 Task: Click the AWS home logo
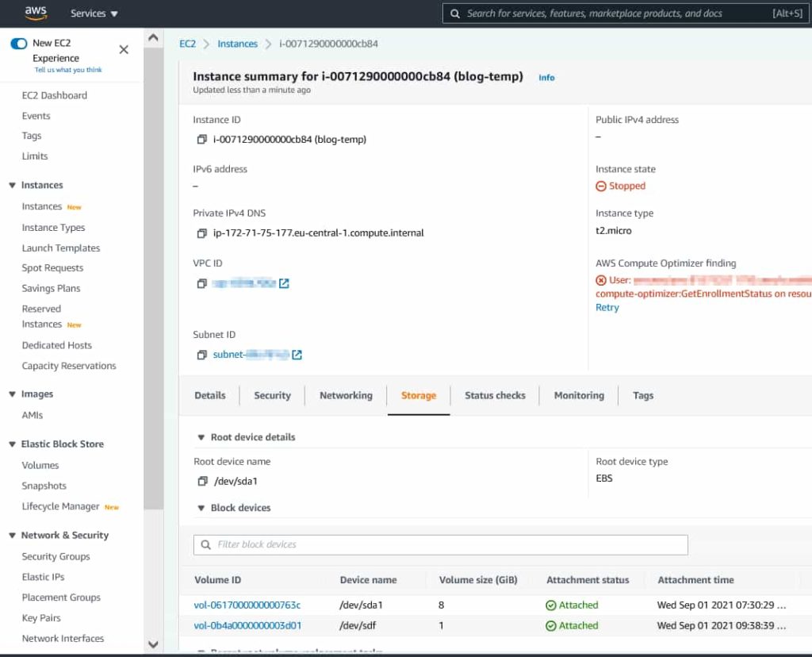[34, 13]
